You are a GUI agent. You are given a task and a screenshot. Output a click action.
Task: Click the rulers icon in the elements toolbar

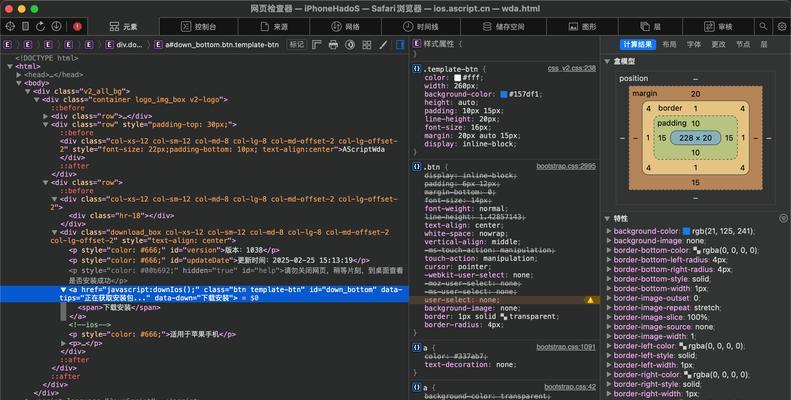pyautogui.click(x=317, y=44)
